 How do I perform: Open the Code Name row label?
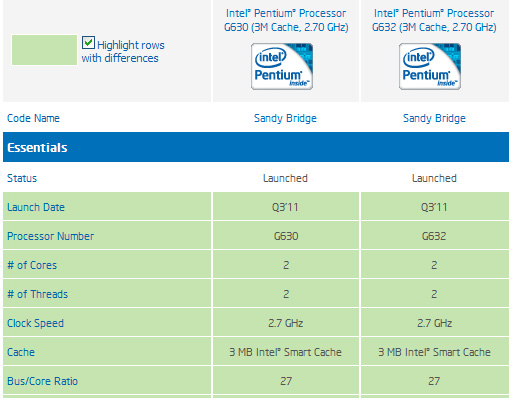(x=33, y=118)
